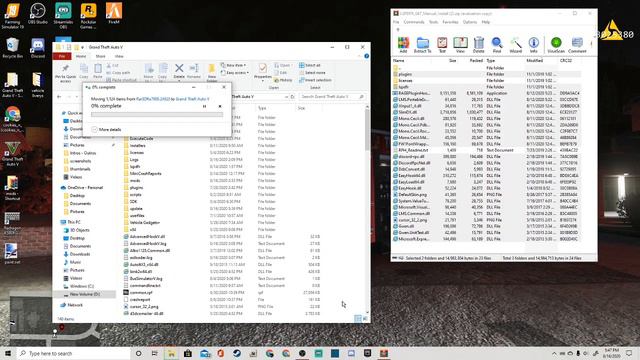Screen dimensions: 640x360
Task: Switch to the View tab in Explorer
Action: click(x=119, y=56)
